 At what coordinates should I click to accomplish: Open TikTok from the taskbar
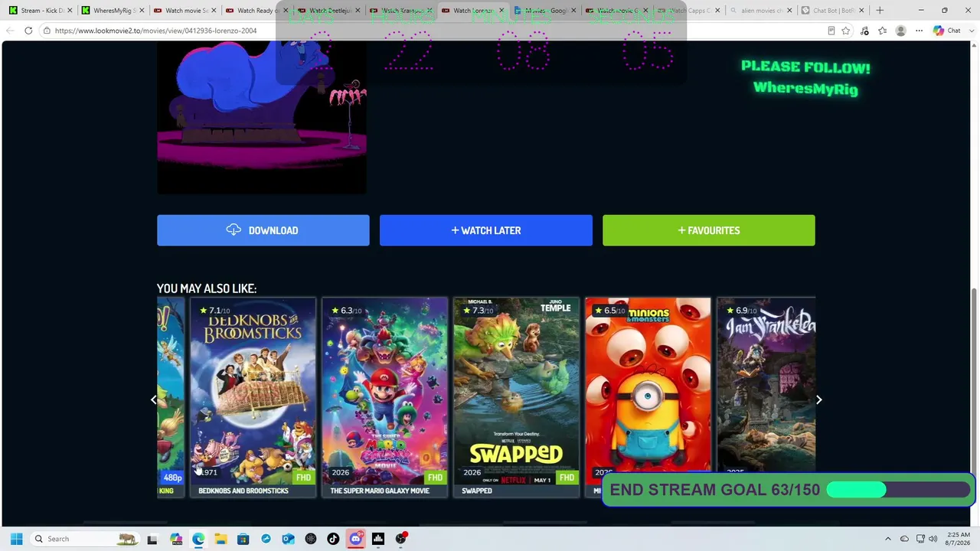tap(333, 539)
